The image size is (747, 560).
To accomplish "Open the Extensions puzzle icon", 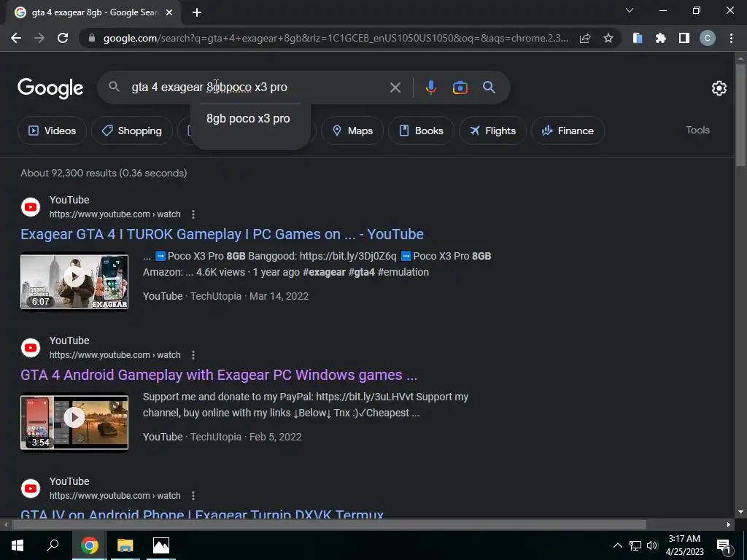I will click(661, 38).
